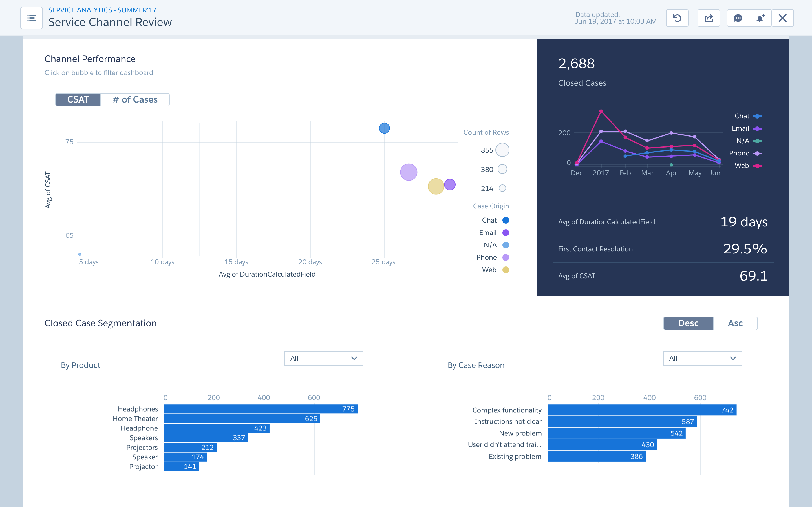Click the yellow Web bubble in chart

click(436, 186)
